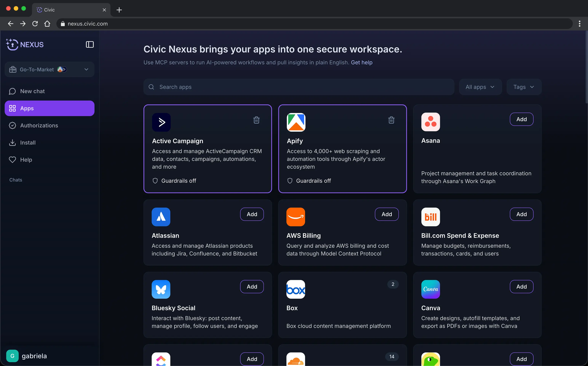This screenshot has height=366, width=588.
Task: Click Guardrails off on Apify
Action: click(313, 181)
